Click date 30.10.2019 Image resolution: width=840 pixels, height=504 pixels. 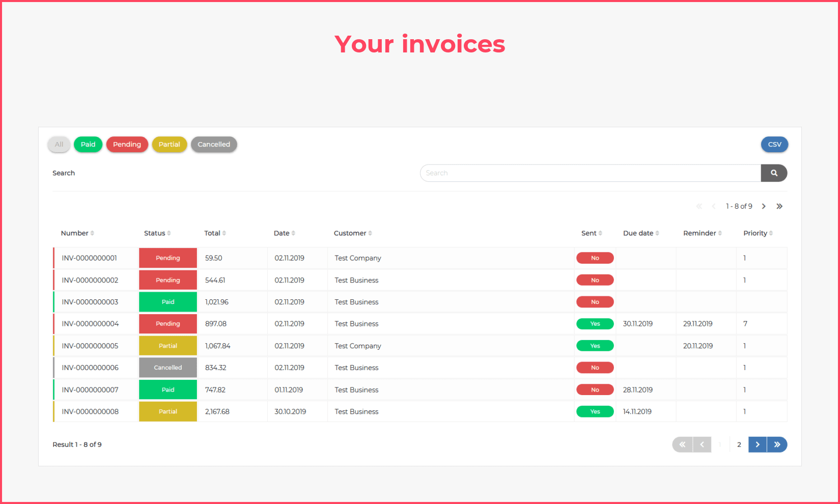[290, 411]
